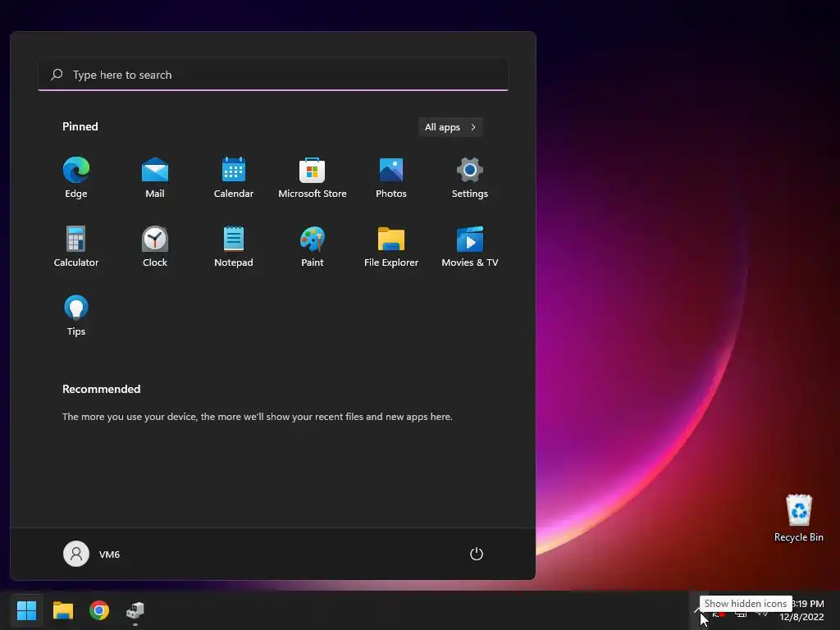Click the recent files hint text
This screenshot has height=630, width=840.
point(257,417)
